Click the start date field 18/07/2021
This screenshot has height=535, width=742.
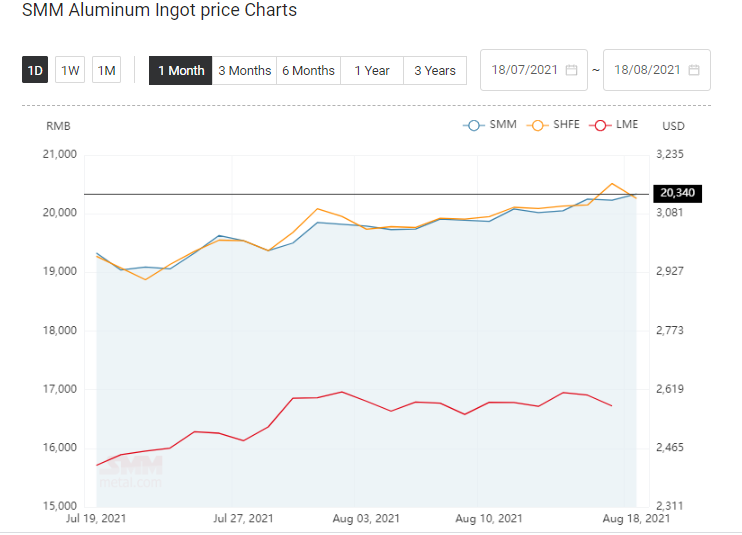tap(534, 70)
